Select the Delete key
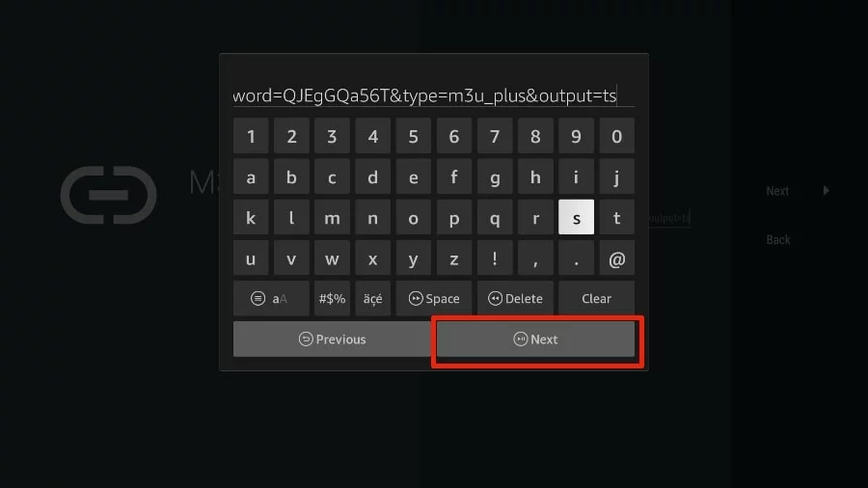Screen dimensions: 868x488 pyautogui.click(x=515, y=298)
